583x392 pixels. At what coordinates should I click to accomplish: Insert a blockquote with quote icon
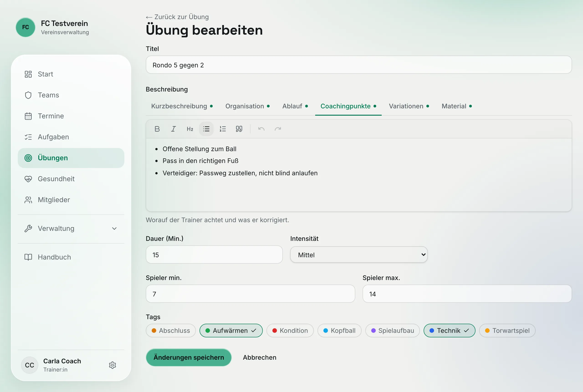click(239, 129)
